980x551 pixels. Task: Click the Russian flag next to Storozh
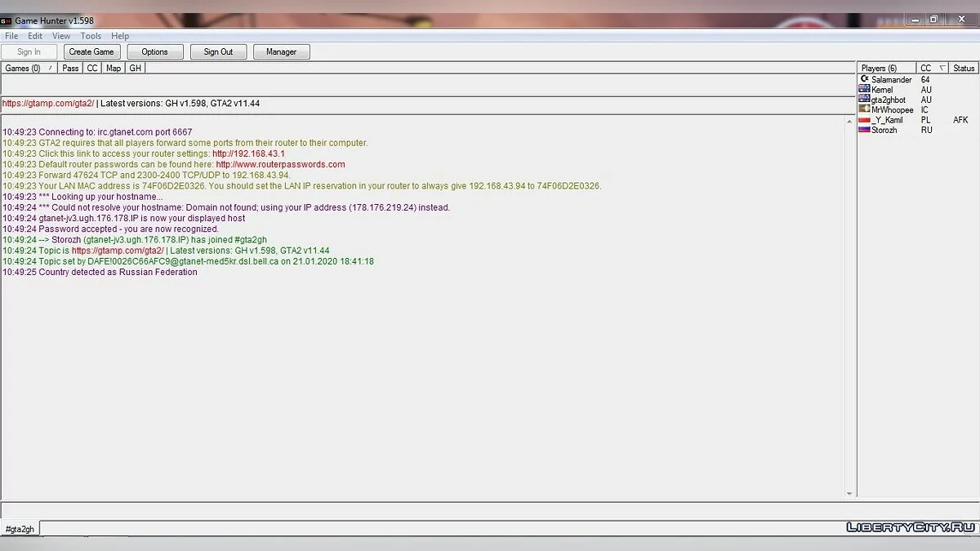pos(864,130)
